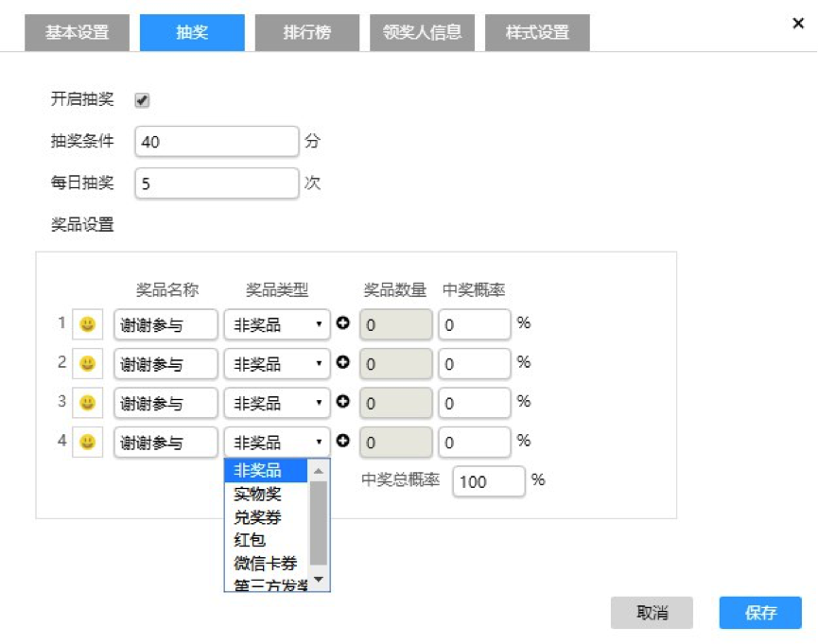Click the 每日抽奖 times input field
This screenshot has width=818, height=644.
pyautogui.click(x=217, y=183)
